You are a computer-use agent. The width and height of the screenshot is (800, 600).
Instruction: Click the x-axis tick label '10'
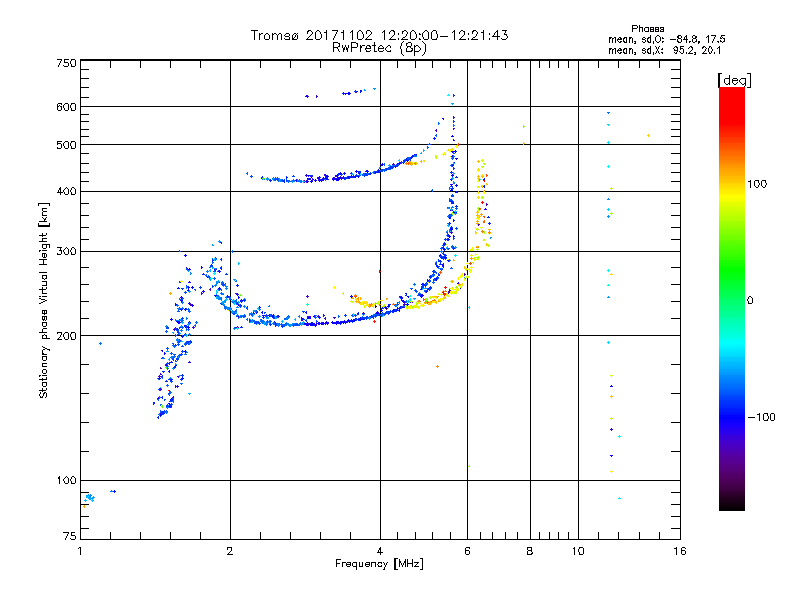click(578, 551)
